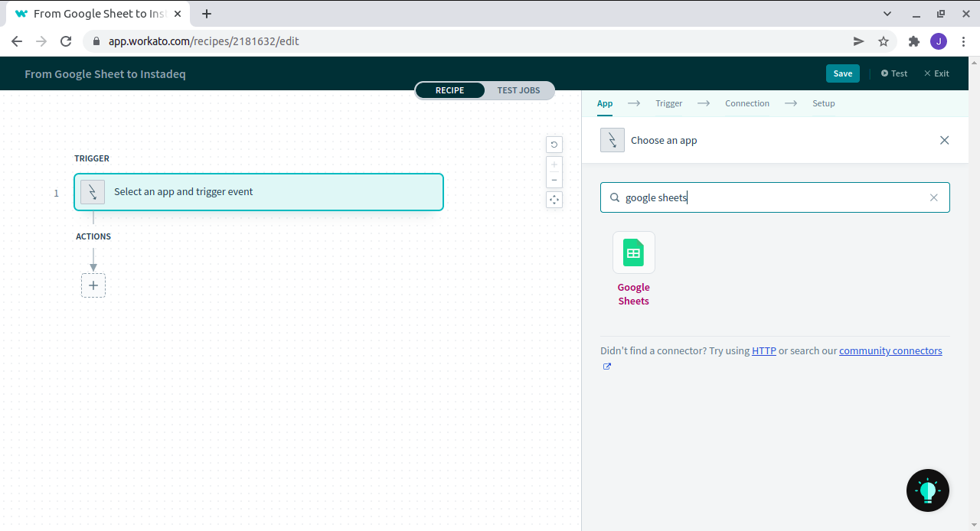Reload the browser page

[66, 41]
